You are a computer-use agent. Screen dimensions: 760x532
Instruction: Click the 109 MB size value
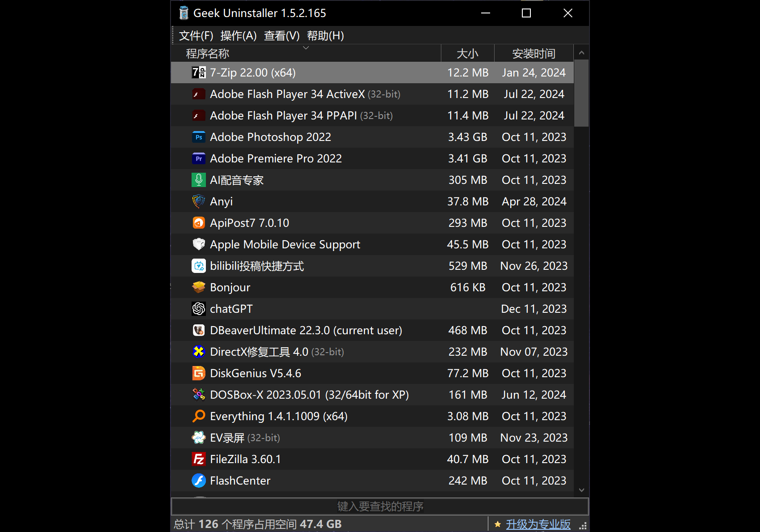[468, 438]
